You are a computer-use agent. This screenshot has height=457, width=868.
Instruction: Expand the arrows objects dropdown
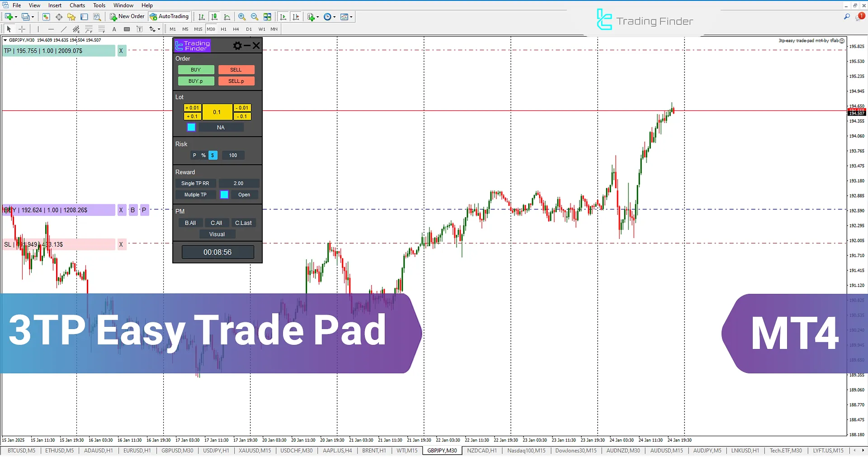159,29
